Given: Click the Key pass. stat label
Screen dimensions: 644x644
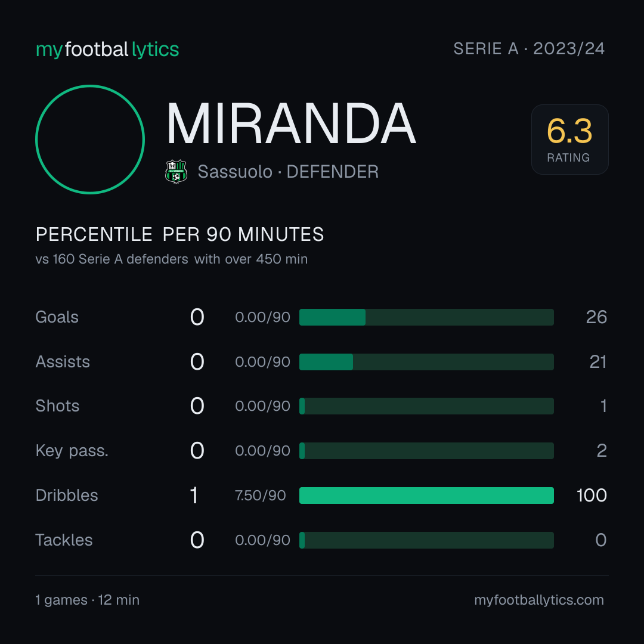Looking at the screenshot, I should point(72,451).
